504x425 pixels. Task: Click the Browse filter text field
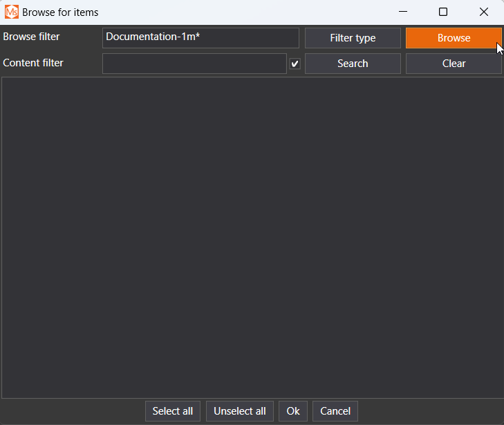tap(200, 37)
